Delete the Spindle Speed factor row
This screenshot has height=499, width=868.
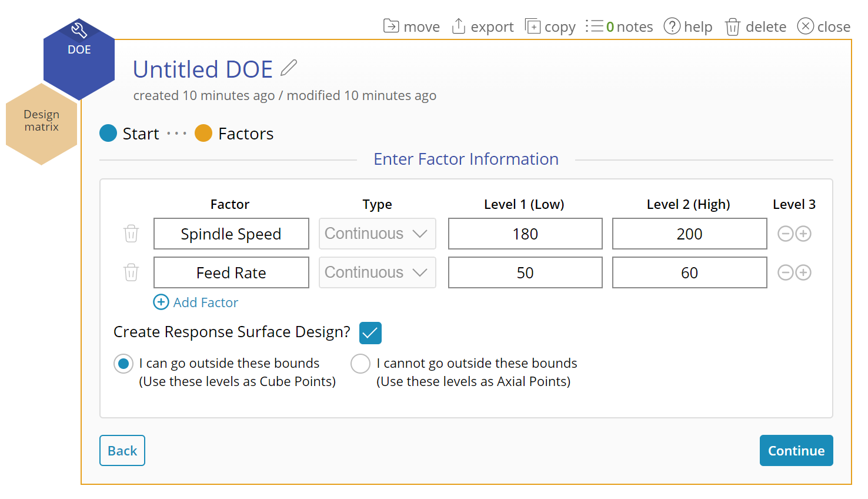[x=131, y=234]
